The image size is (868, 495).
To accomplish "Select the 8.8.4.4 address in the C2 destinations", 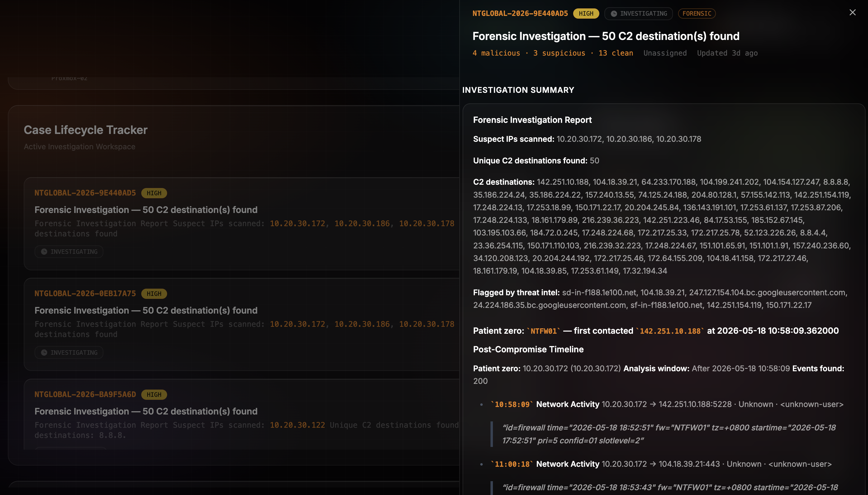I will pos(813,233).
